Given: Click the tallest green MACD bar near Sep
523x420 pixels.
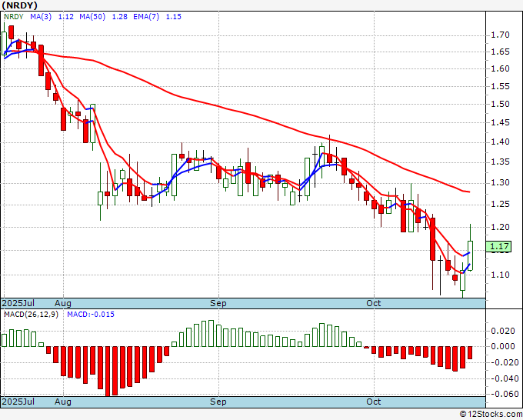Looking at the screenshot, I should (x=211, y=334).
